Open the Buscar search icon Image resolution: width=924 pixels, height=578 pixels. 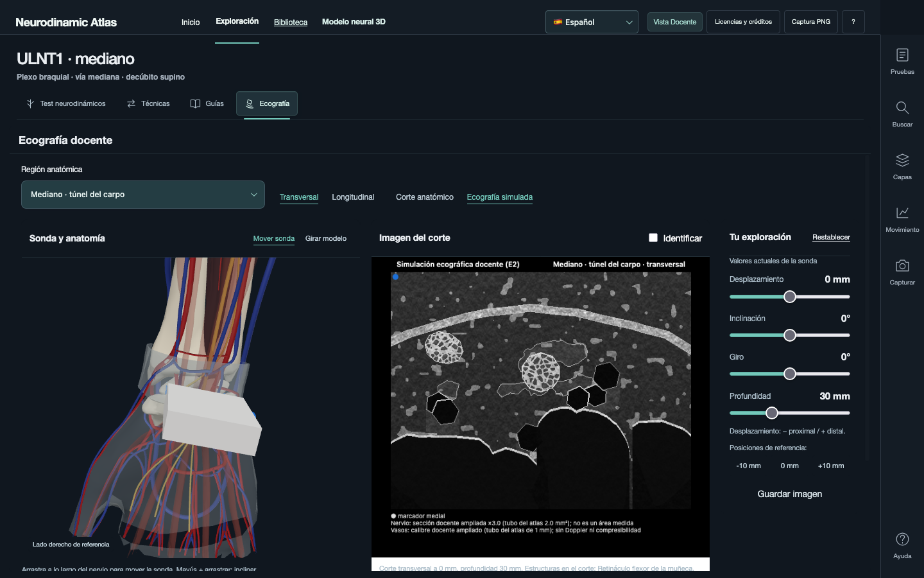902,114
